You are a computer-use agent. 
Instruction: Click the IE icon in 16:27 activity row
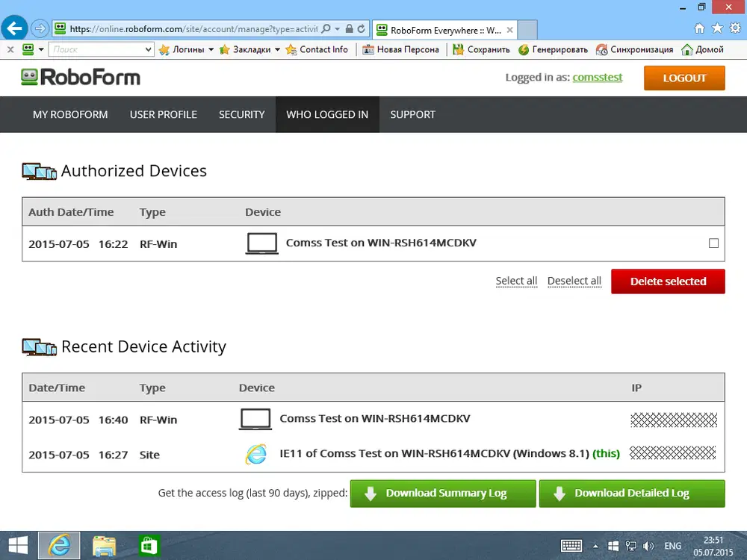tap(255, 454)
